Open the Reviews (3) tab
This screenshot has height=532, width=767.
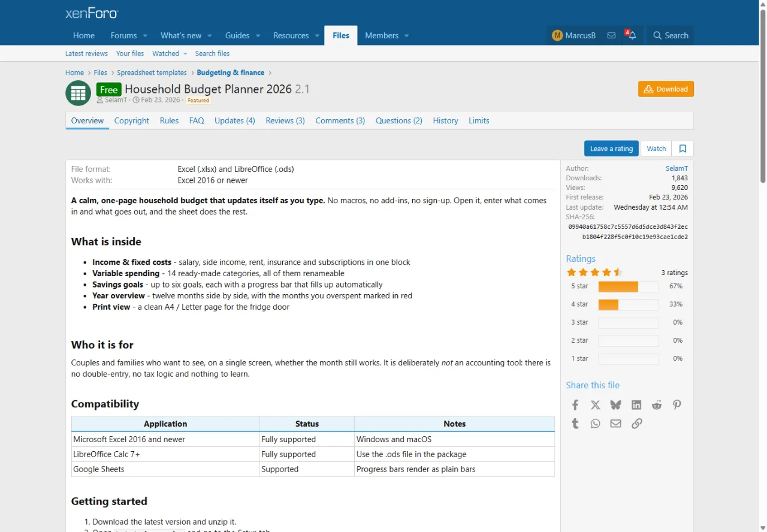coord(285,120)
